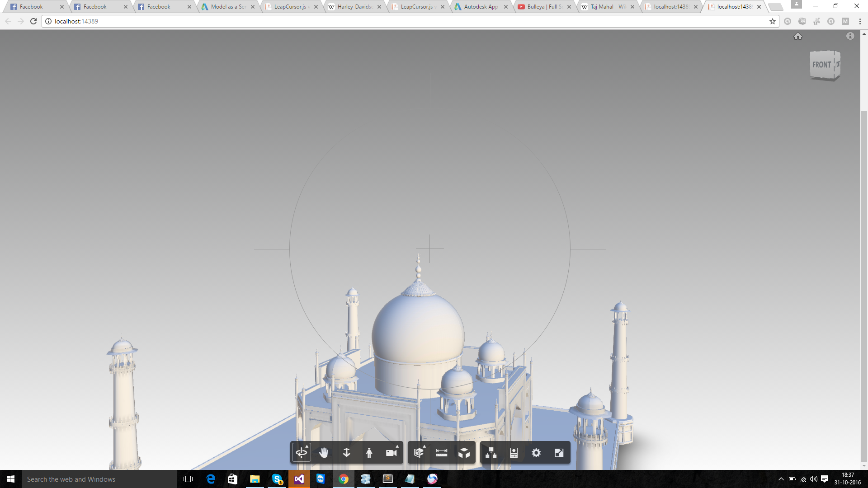Toggle the Explode model tool
The image size is (868, 488).
(464, 453)
